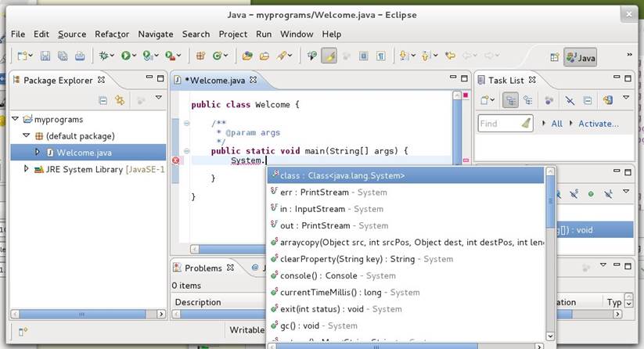Image resolution: width=644 pixels, height=349 pixels.
Task: Jump to Last Edit Location arrow icon
Action: [451, 56]
